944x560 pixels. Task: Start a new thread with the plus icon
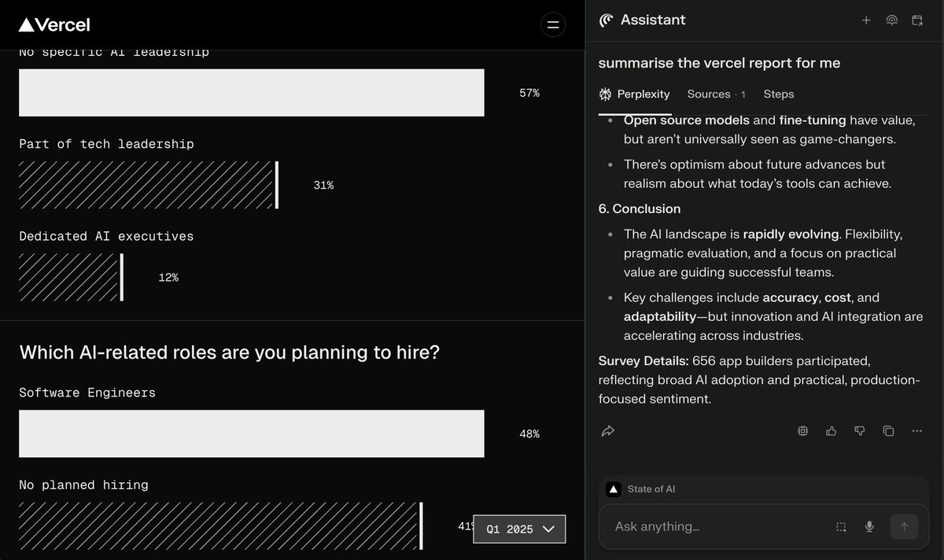[866, 20]
